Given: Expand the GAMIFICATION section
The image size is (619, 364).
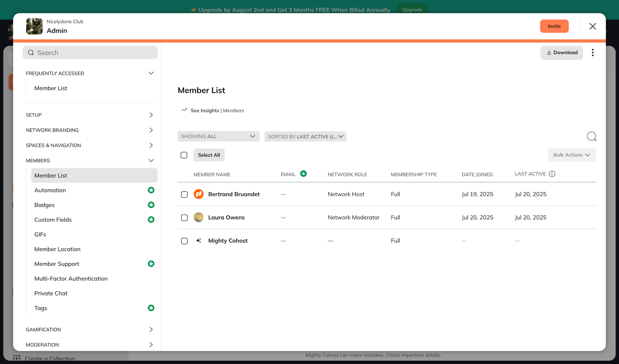Looking at the screenshot, I should click(x=151, y=329).
